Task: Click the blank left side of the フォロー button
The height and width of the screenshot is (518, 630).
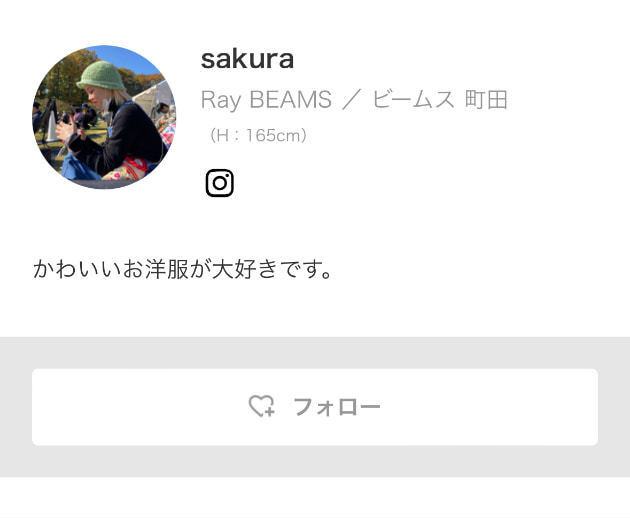Action: (137, 407)
